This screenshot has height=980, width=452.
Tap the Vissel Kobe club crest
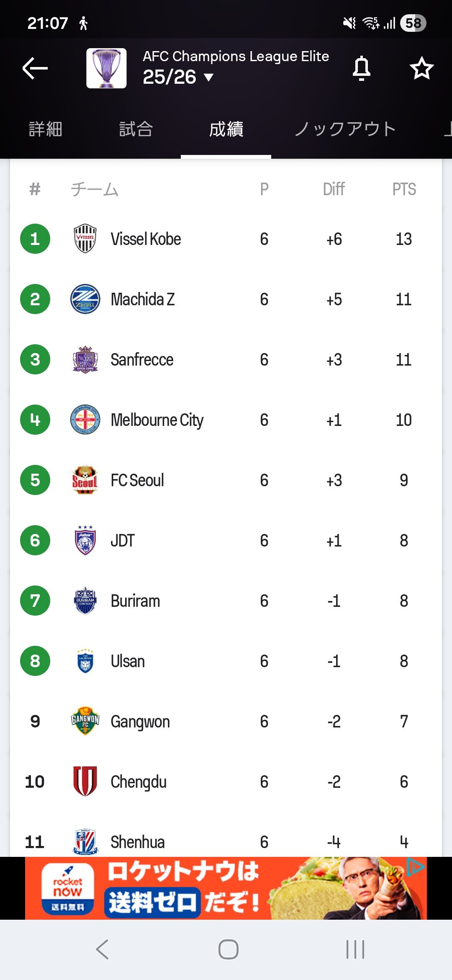pyautogui.click(x=85, y=239)
